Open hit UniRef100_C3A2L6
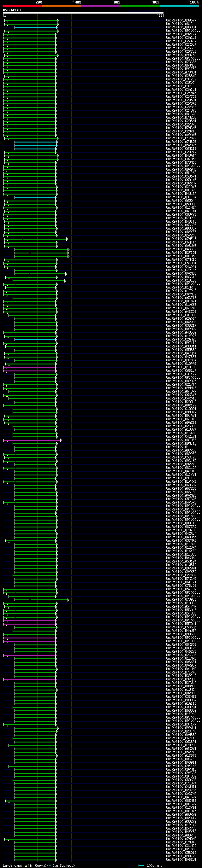 (181, 38)
